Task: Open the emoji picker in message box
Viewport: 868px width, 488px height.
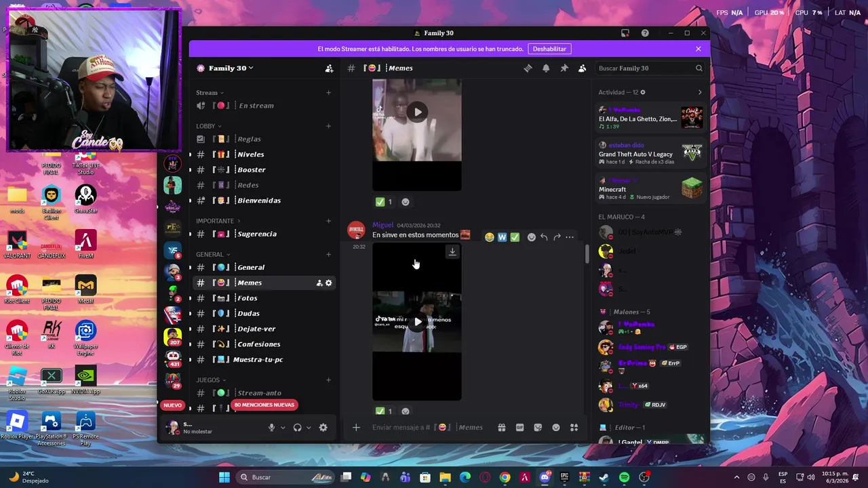Action: pyautogui.click(x=556, y=427)
